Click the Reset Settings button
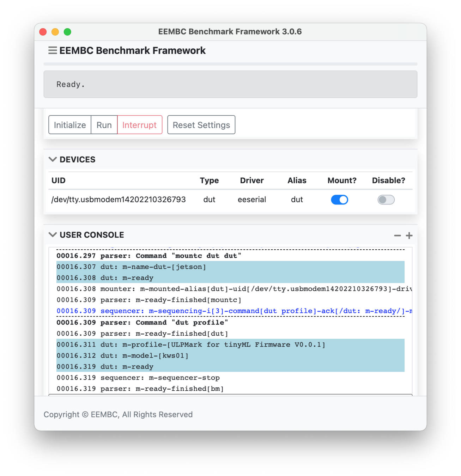 pos(201,125)
